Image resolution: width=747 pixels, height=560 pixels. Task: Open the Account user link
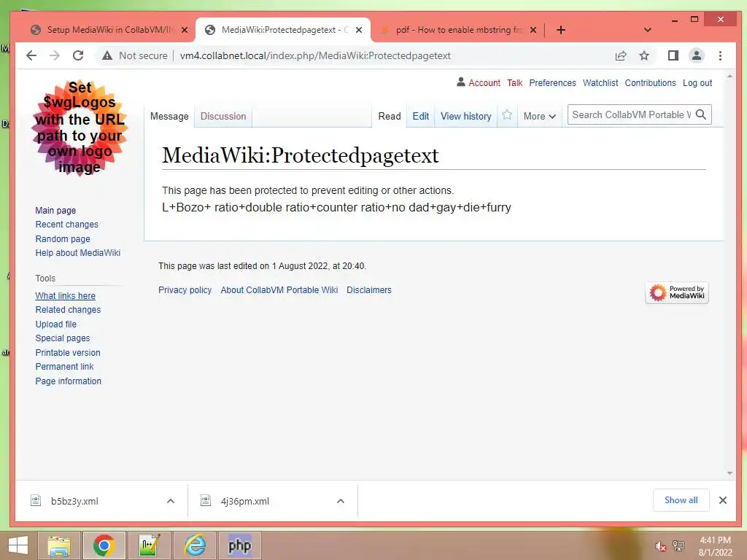484,83
